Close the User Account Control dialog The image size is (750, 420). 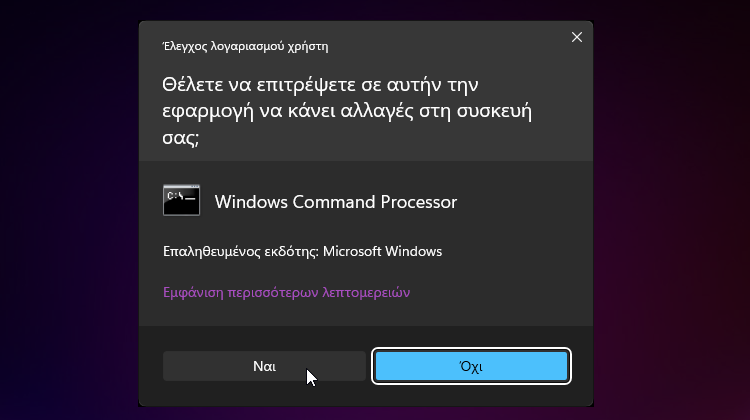coord(577,37)
